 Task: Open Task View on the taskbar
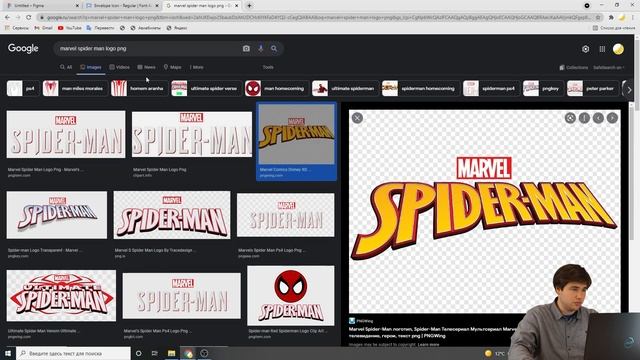(155, 353)
